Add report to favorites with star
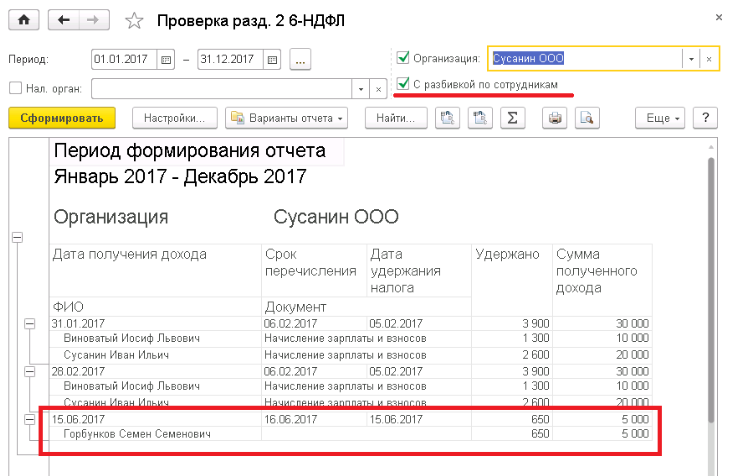Image resolution: width=733 pixels, height=476 pixels. [134, 21]
